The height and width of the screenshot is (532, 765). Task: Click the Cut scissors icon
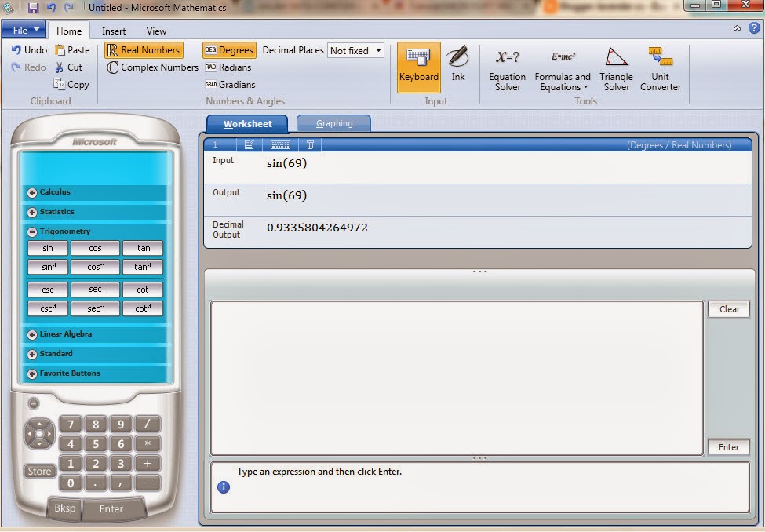[60, 67]
